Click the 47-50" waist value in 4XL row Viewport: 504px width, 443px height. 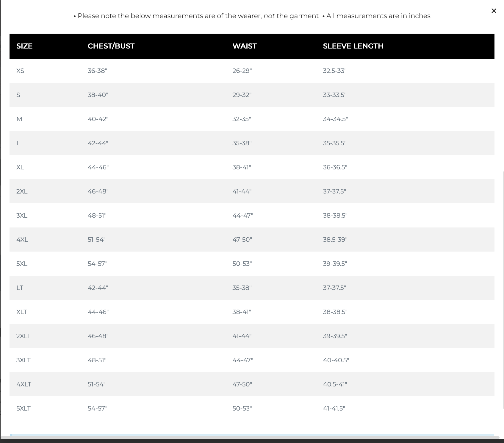coord(242,240)
